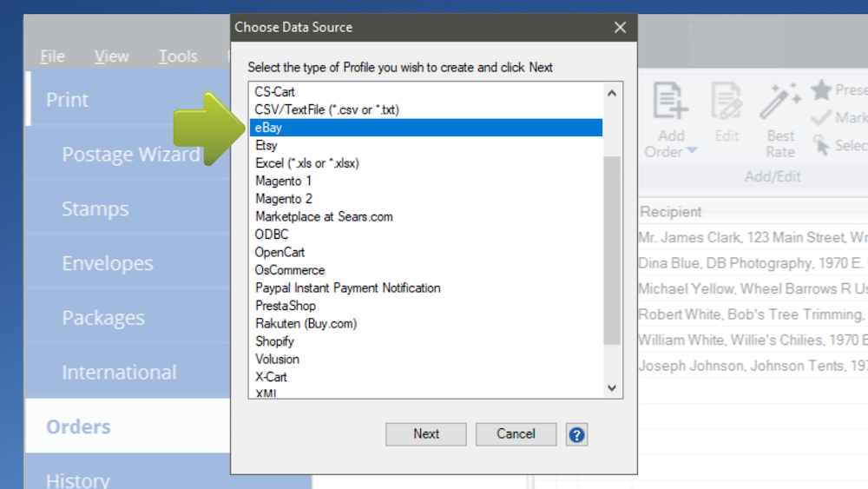Click the blue help question mark icon

click(576, 434)
